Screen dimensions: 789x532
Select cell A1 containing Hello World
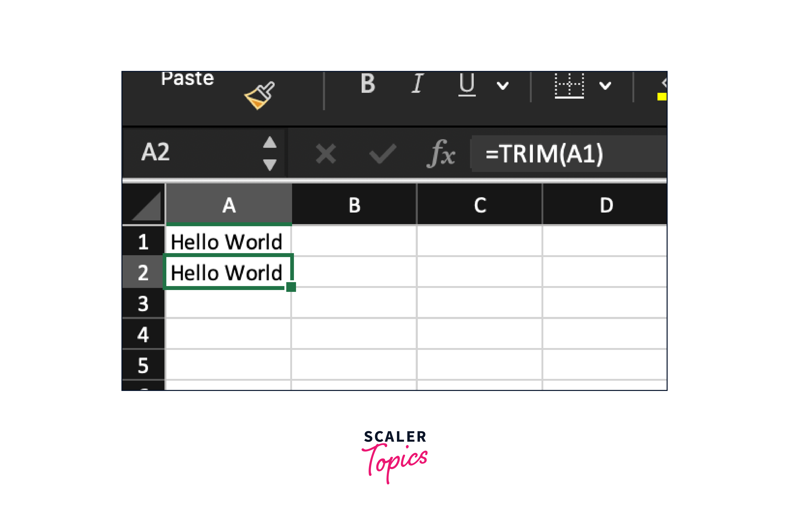(x=227, y=242)
